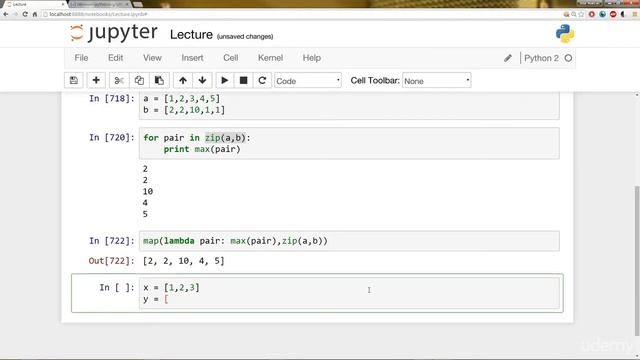Open the Help menu

(x=311, y=58)
